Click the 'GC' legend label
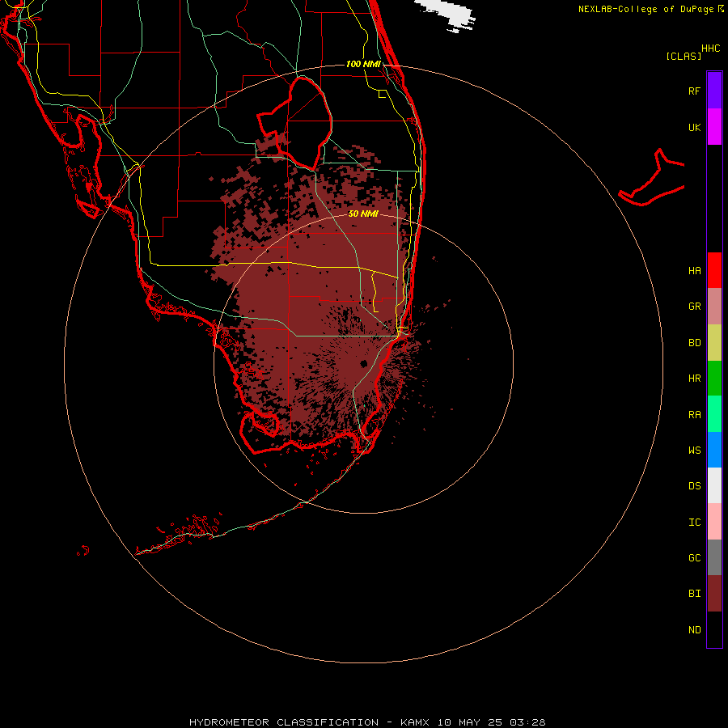Viewport: 728px width, 728px height. 694,558
